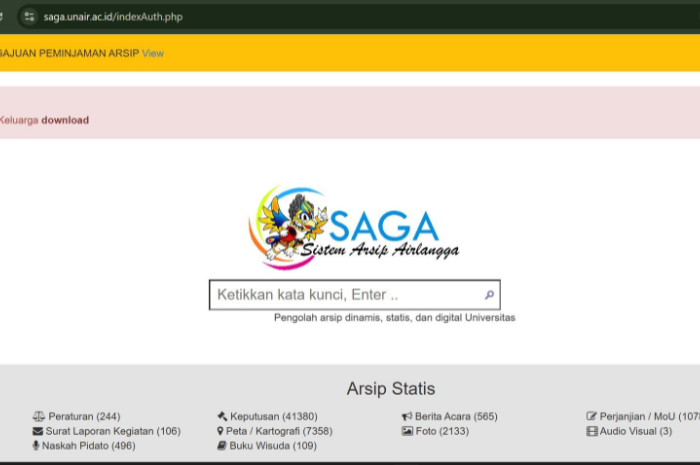Click megaphone icon beside Berita Acara
Image resolution: width=700 pixels, height=465 pixels.
[407, 416]
